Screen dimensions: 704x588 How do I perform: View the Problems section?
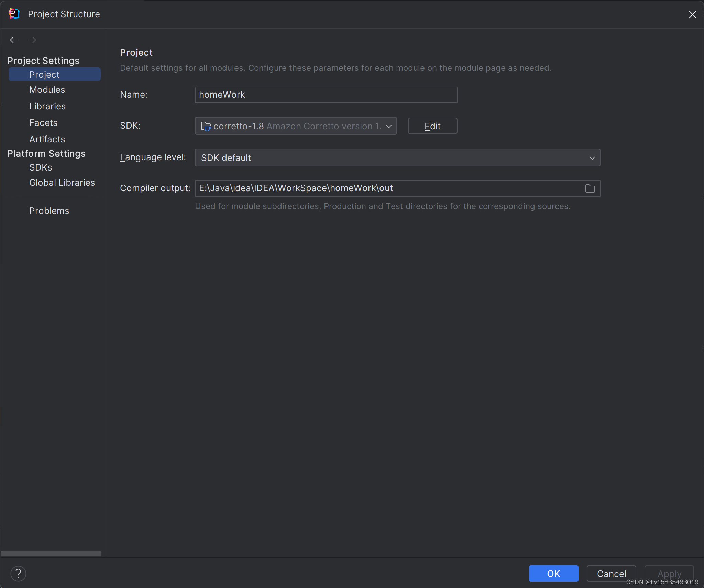click(x=49, y=211)
